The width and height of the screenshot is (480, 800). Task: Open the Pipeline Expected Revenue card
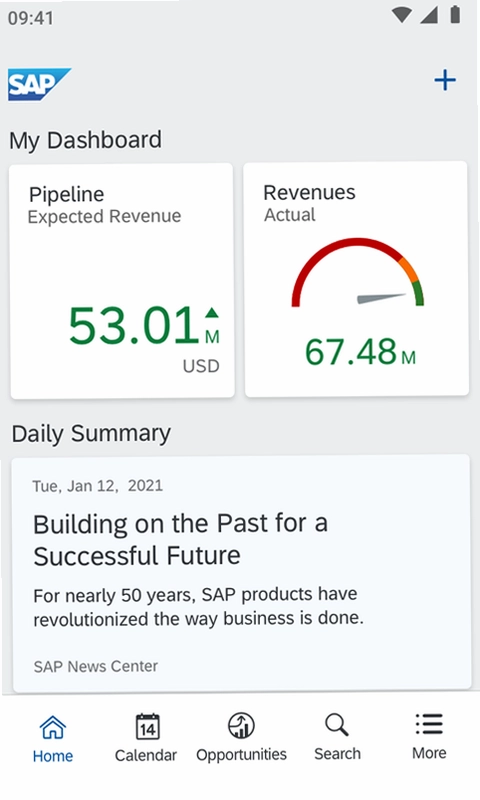click(122, 281)
